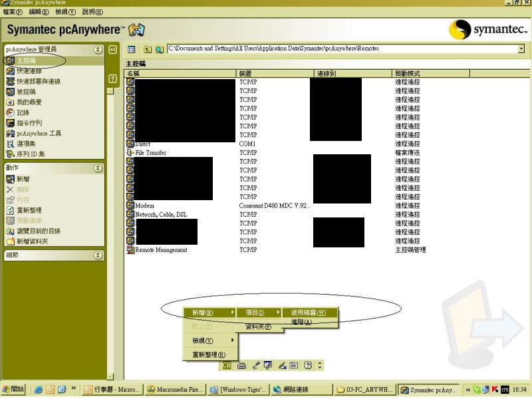Open the folder path dropdown
The height and width of the screenshot is (399, 532).
[x=521, y=49]
